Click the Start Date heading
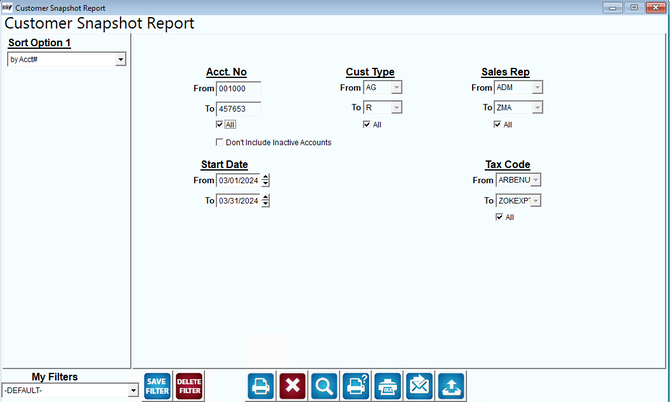The height and width of the screenshot is (402, 670). click(x=224, y=164)
